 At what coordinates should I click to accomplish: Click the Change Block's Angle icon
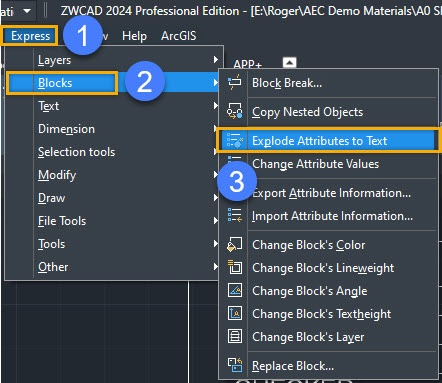coord(235,290)
